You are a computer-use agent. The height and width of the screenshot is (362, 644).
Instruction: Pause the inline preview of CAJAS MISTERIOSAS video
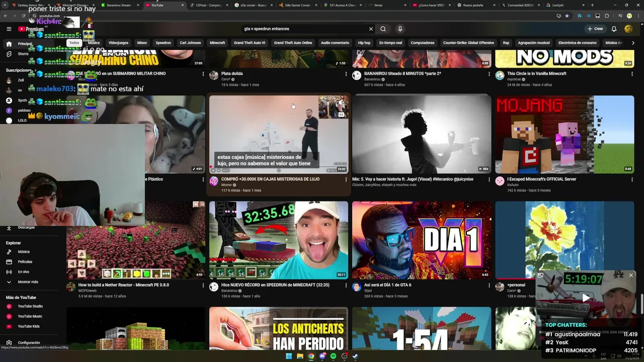[x=213, y=170]
